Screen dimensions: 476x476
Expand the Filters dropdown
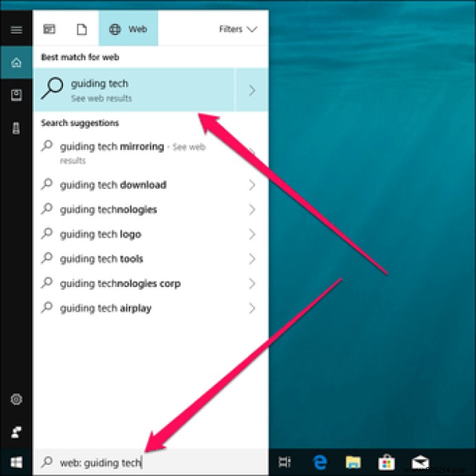point(238,29)
